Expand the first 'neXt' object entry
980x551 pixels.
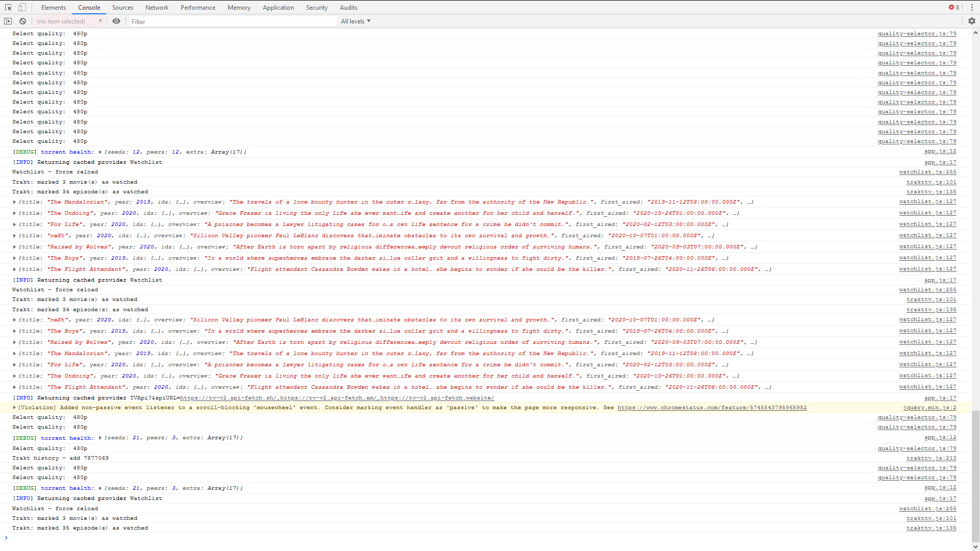tap(14, 236)
